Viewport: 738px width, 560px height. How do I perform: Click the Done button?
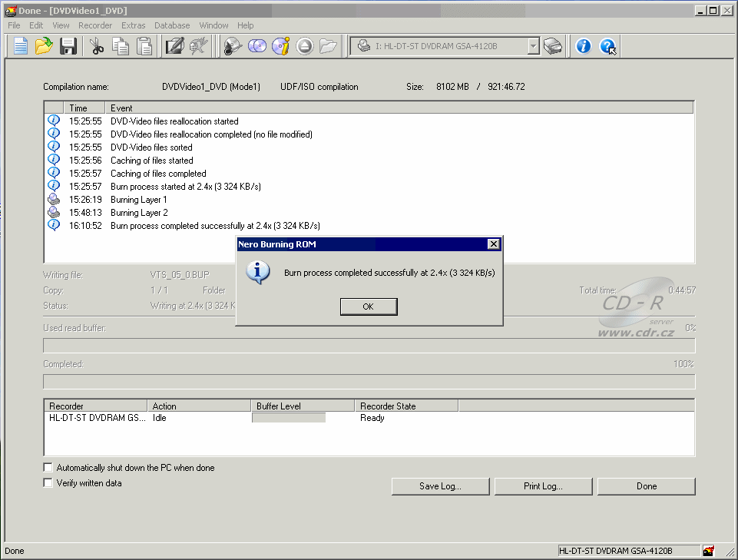coord(646,486)
